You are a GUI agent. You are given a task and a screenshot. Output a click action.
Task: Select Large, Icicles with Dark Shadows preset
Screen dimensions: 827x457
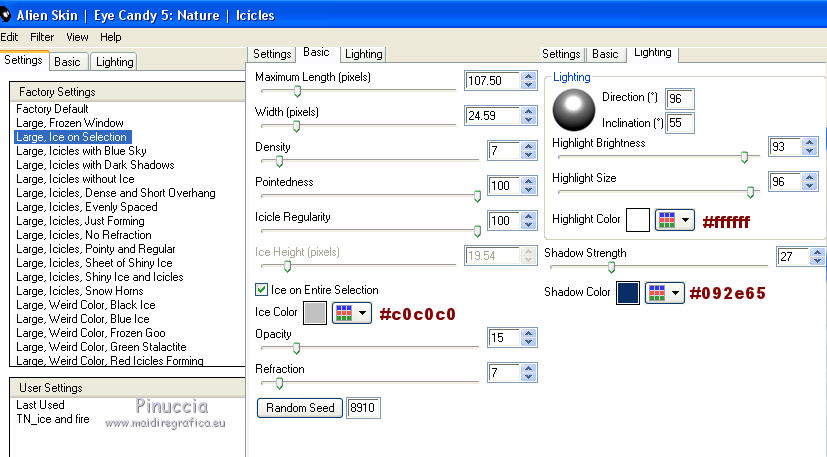click(x=95, y=165)
